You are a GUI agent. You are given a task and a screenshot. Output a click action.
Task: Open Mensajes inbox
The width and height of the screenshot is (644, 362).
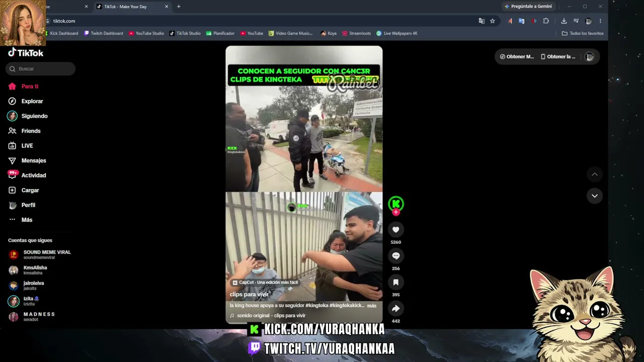coord(28,160)
